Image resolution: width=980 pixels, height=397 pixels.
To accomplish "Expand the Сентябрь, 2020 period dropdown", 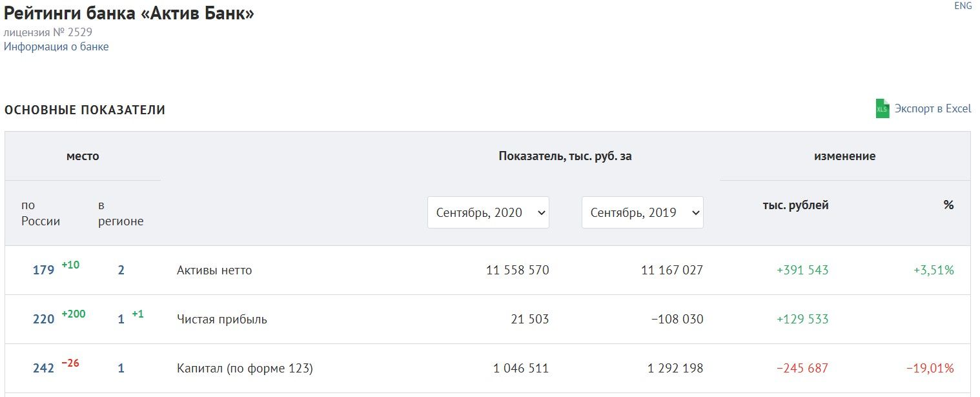I will click(x=488, y=212).
